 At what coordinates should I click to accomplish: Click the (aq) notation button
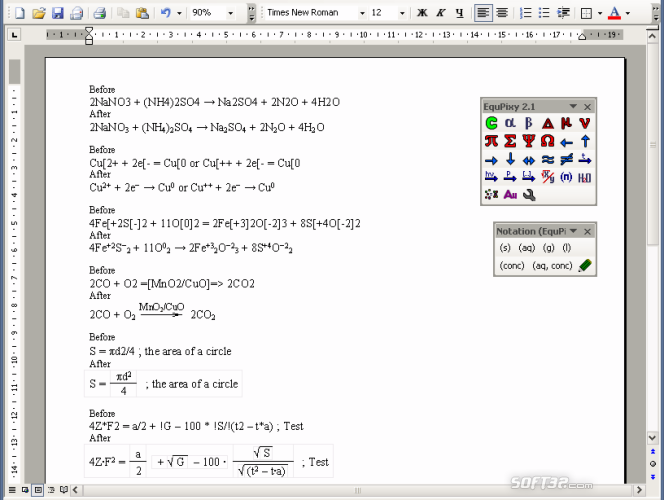(x=526, y=248)
